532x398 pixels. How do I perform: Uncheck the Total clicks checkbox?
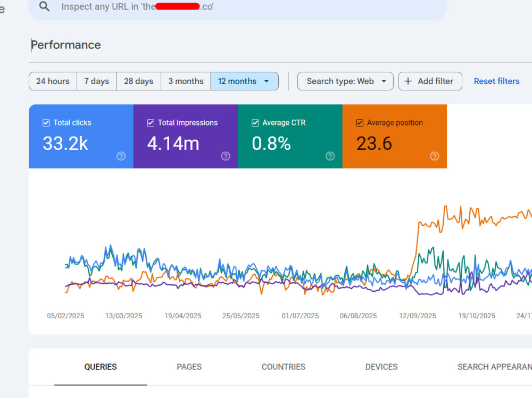(46, 123)
